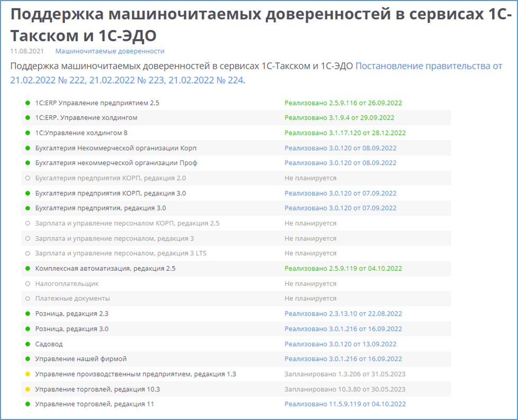Open the Машиночитаемые доверенности category link
The height and width of the screenshot is (420, 518).
[x=110, y=51]
